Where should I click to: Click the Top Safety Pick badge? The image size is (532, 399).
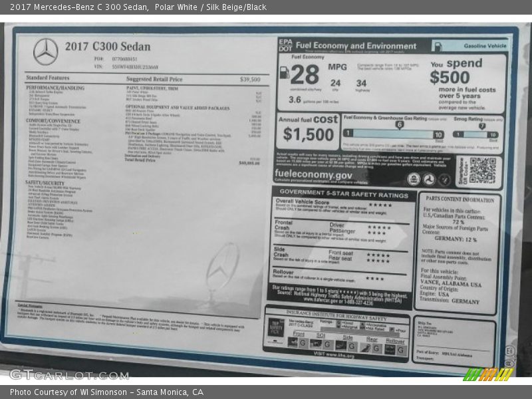tap(275, 326)
